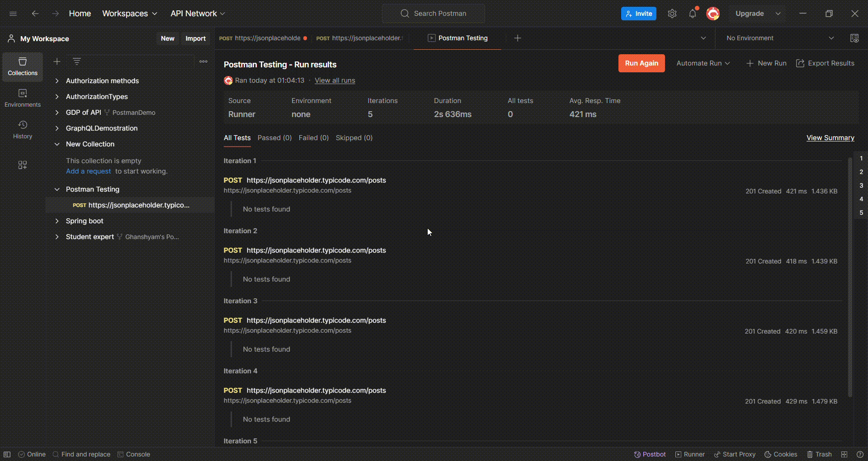The height and width of the screenshot is (461, 868).
Task: Open Collections sidebar panel
Action: click(x=23, y=66)
